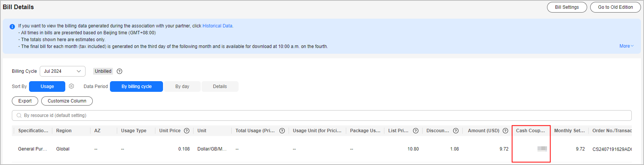Open Customize Column settings
644x165 pixels.
(x=67, y=101)
